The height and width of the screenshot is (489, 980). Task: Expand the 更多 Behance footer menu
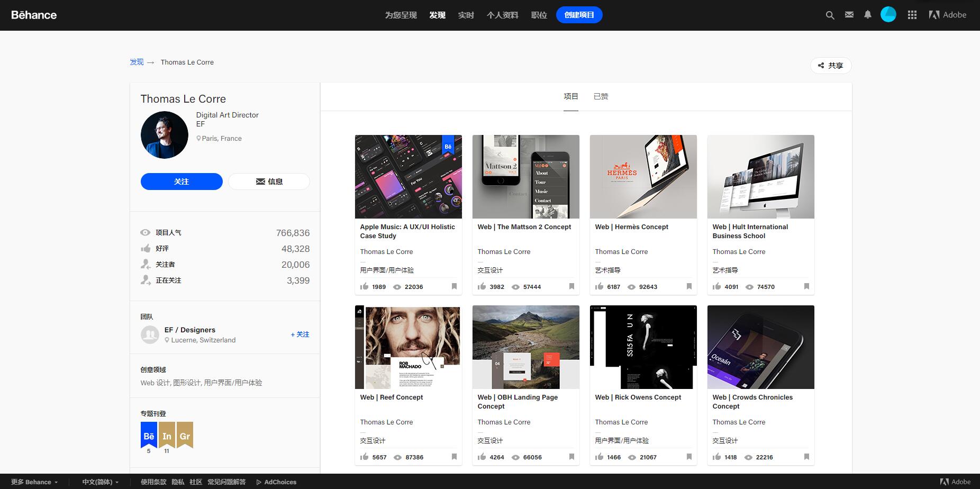point(34,482)
